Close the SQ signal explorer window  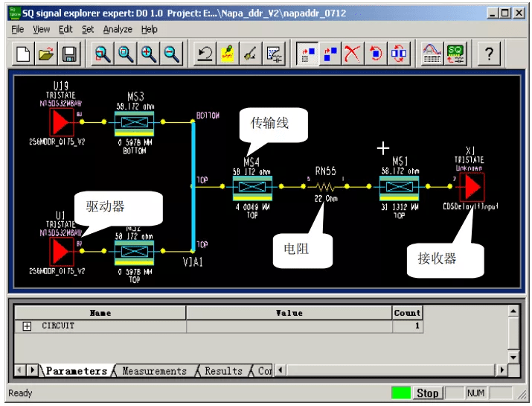pyautogui.click(x=519, y=13)
